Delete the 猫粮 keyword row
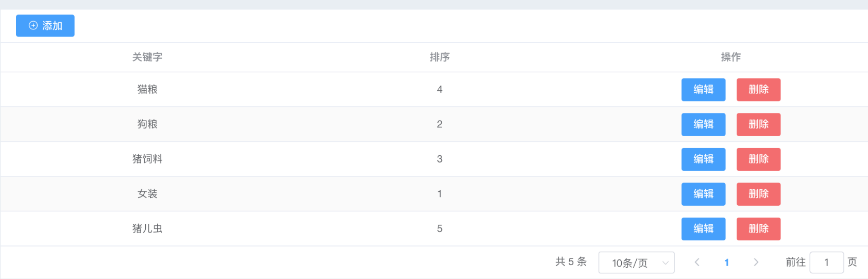The width and height of the screenshot is (868, 279). [x=758, y=90]
